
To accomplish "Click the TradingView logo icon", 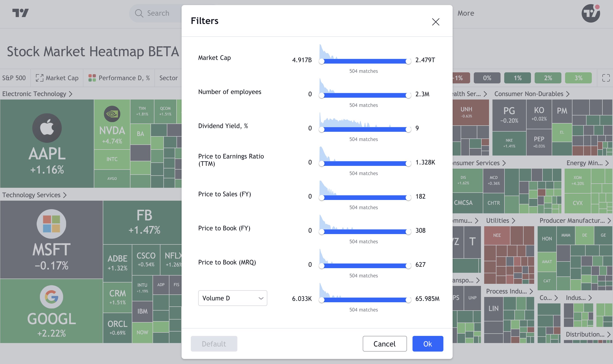I will click(x=20, y=13).
